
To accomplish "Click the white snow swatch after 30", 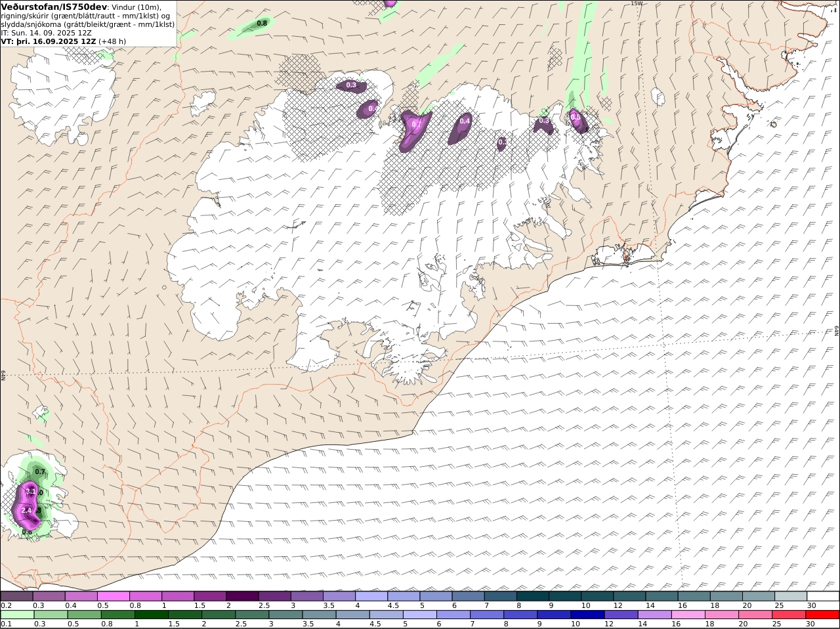I will [x=823, y=596].
